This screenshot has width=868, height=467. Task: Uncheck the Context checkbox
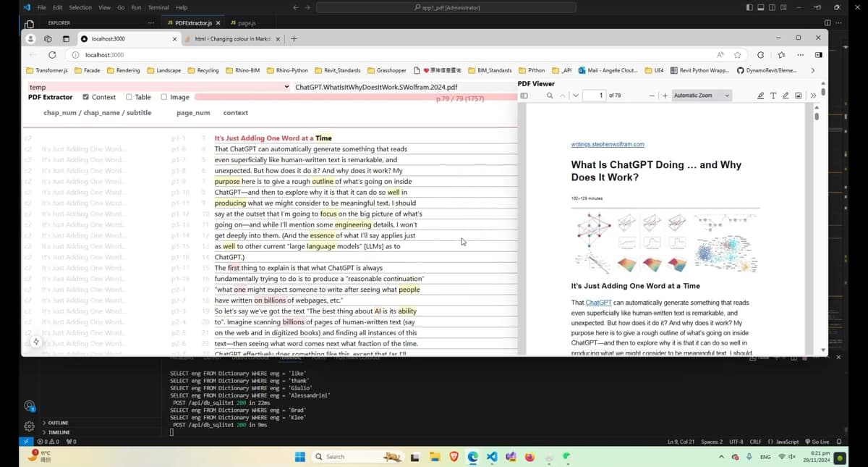coord(86,97)
